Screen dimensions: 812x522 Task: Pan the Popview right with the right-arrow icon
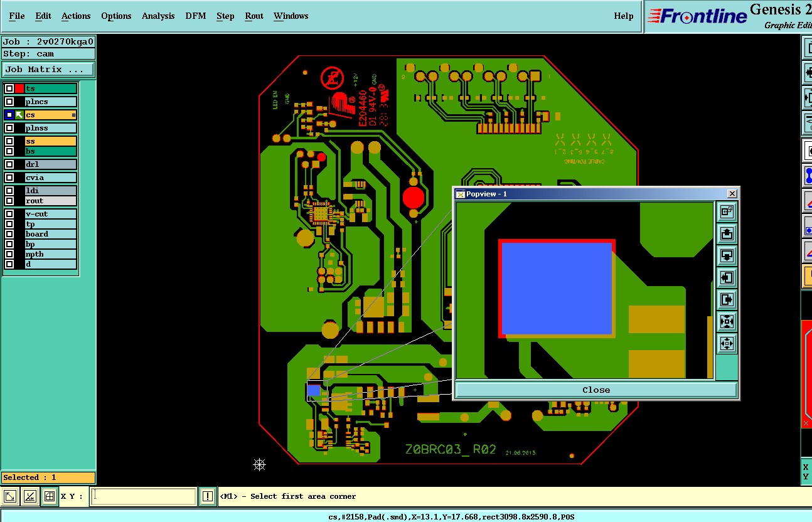727,299
